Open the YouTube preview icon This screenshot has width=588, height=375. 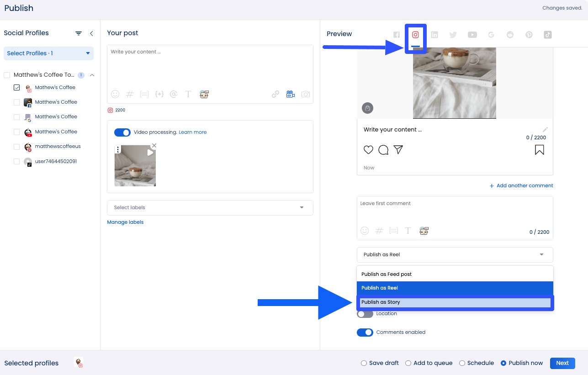click(472, 34)
